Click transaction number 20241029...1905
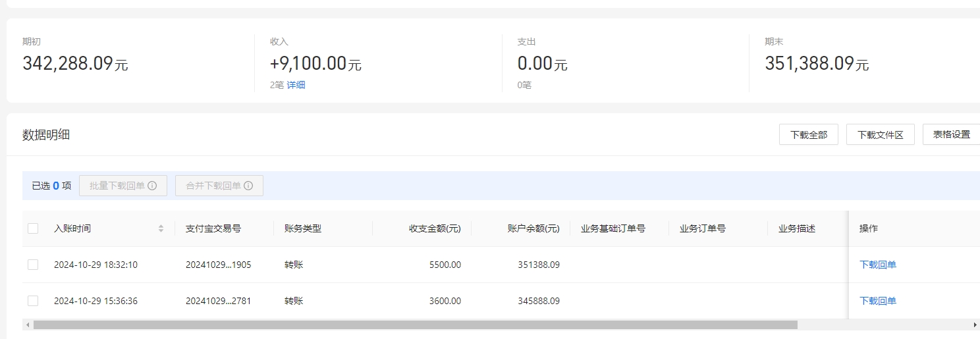The height and width of the screenshot is (339, 980). [218, 265]
